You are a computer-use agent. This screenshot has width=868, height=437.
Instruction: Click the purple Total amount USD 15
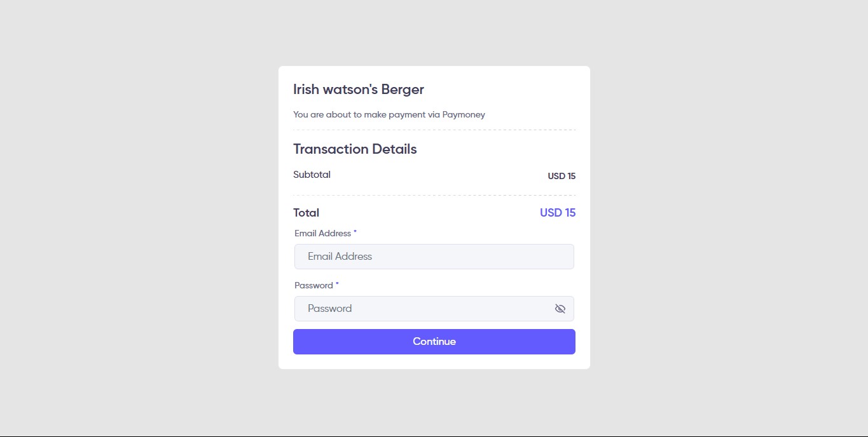coord(557,213)
